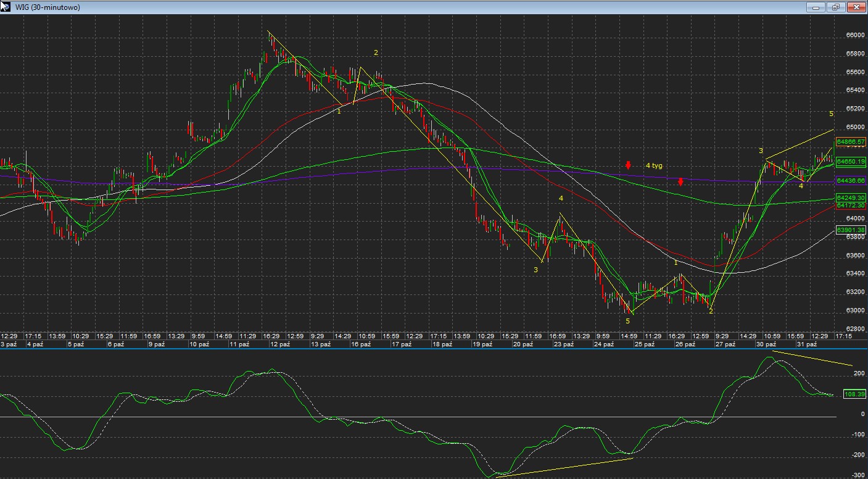868x479 pixels.
Task: Select the purple 64436.66 average label
Action: pos(851,180)
